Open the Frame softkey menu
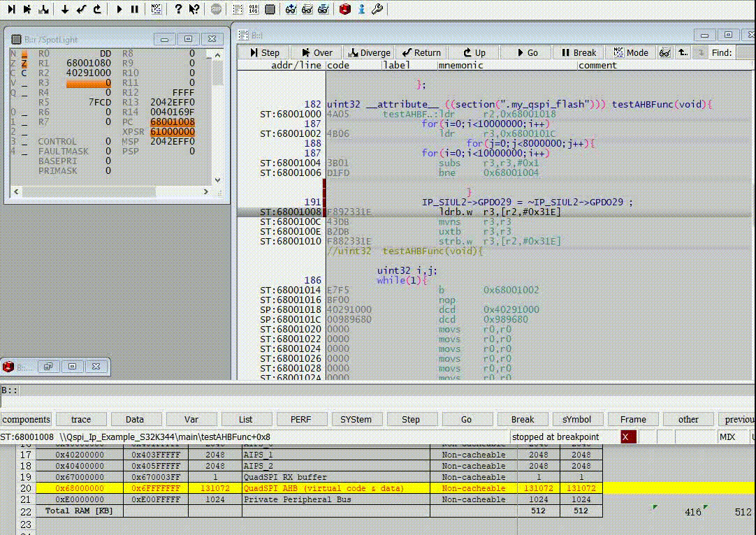This screenshot has height=535, width=756. click(633, 419)
